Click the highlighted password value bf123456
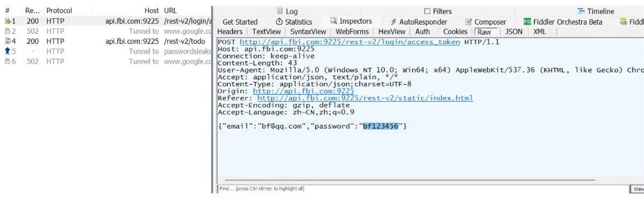The image size is (644, 211). (381, 126)
